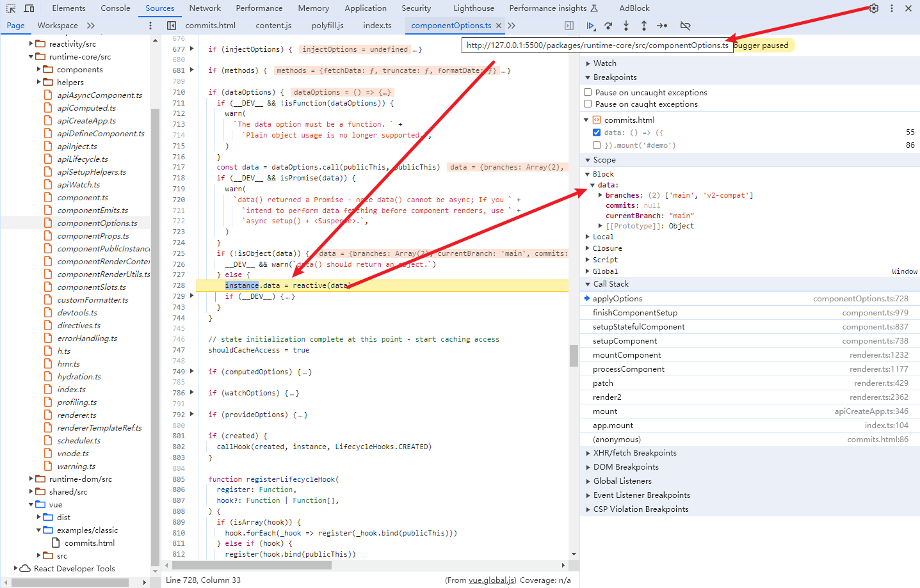
Task: Uncheck the data breakpoint at line 55
Action: point(597,132)
